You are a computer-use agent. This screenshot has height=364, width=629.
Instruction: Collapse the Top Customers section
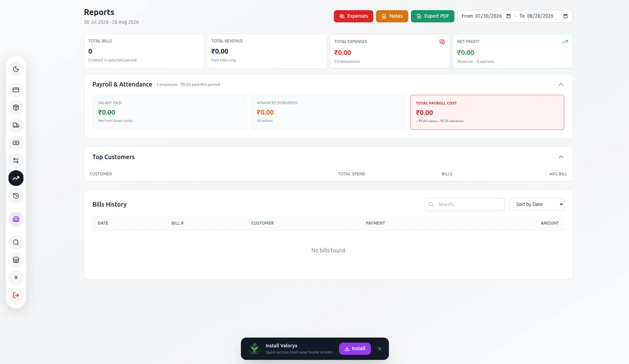(561, 157)
